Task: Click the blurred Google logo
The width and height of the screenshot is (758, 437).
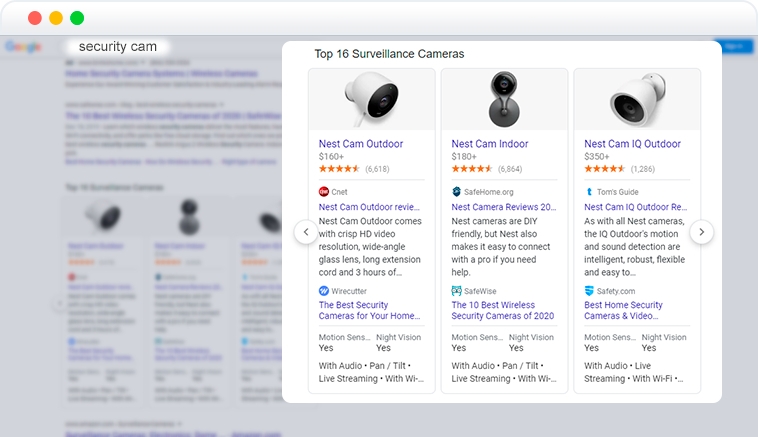Action: [x=23, y=46]
